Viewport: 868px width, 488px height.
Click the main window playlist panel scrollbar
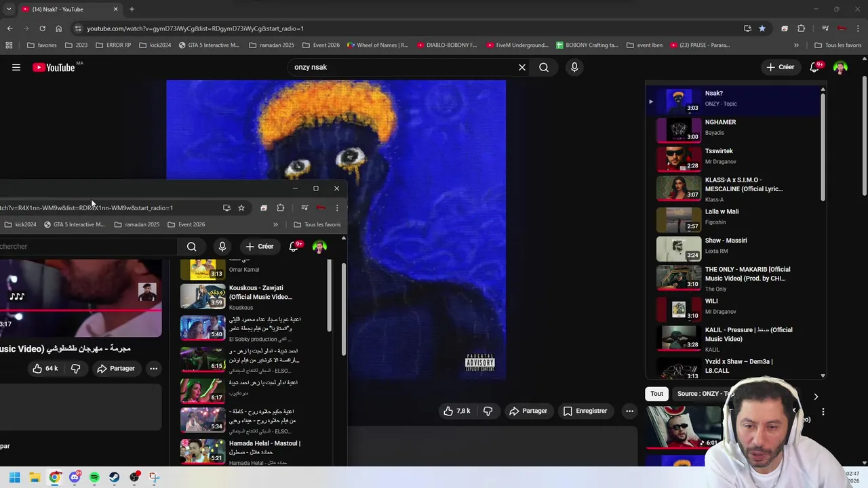coord(823,146)
